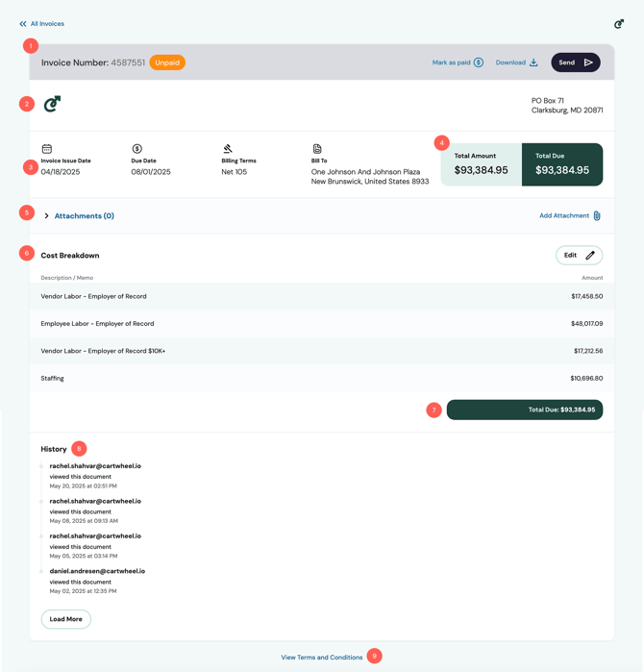Click the Load More history button
The height and width of the screenshot is (672, 644).
pyautogui.click(x=66, y=619)
